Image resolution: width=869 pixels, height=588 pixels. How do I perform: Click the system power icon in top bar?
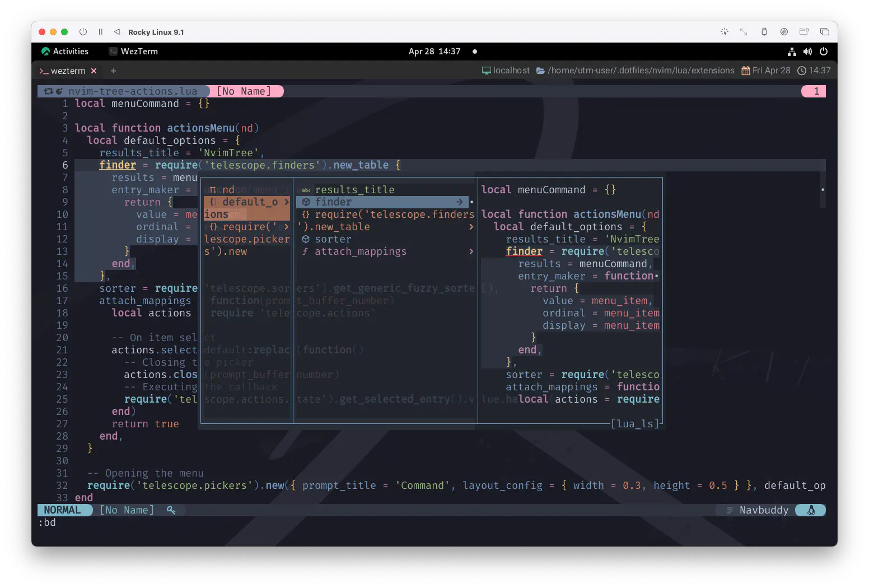824,52
